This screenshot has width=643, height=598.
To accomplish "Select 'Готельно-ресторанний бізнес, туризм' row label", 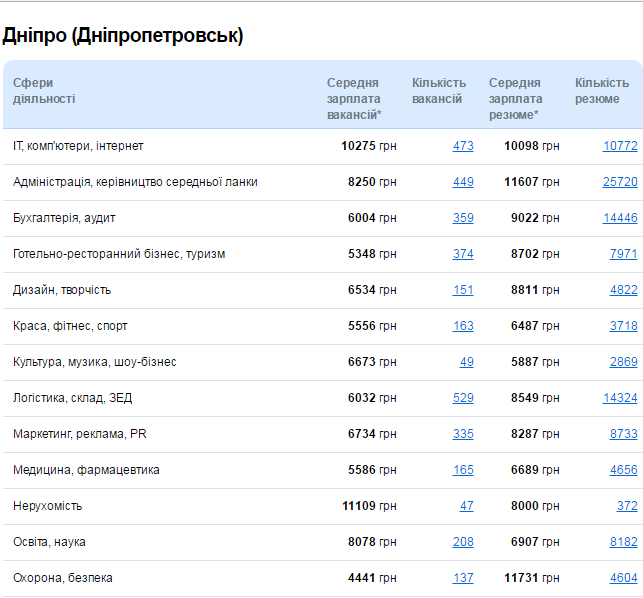I will (x=119, y=254).
